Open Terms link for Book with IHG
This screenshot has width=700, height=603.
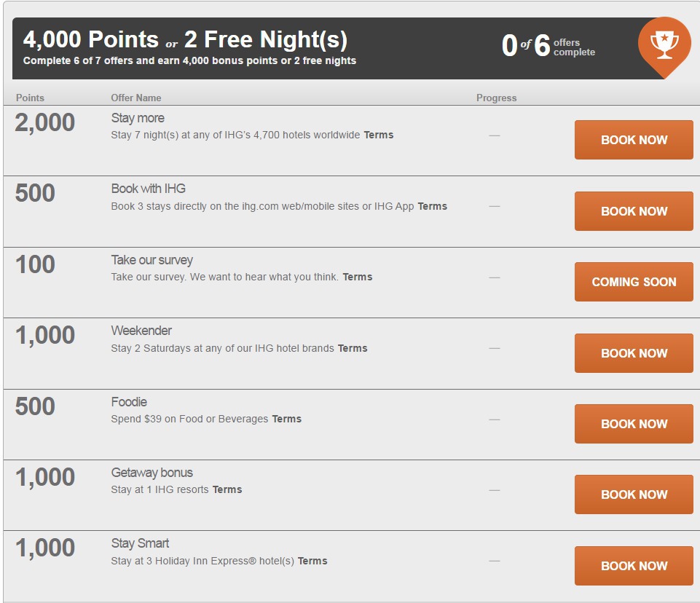[432, 206]
